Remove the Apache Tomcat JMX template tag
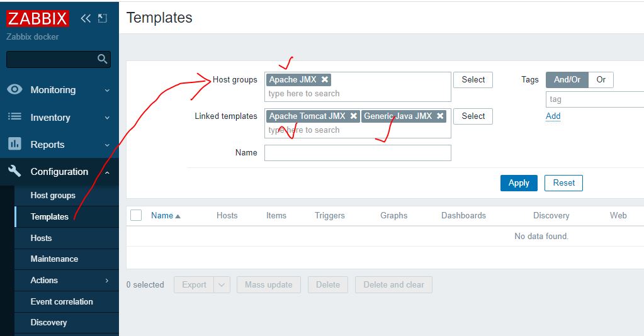The height and width of the screenshot is (336, 644). [354, 116]
